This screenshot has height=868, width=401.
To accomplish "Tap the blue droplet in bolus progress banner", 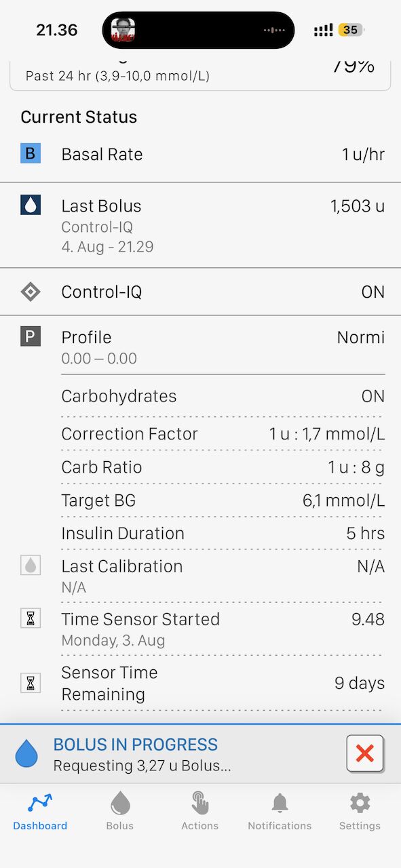I will tap(26, 753).
